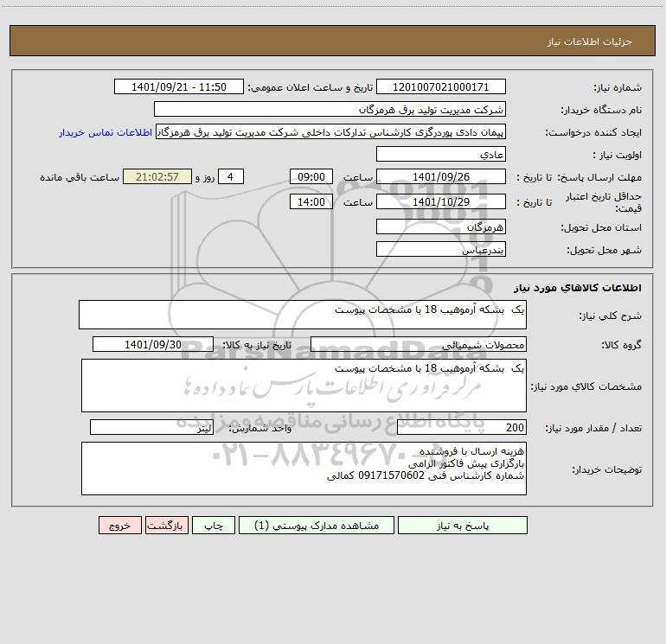The height and width of the screenshot is (644, 666).
Task: Click label 'حداقل تاریخ اعتبار قیمت'
Action: click(604, 202)
